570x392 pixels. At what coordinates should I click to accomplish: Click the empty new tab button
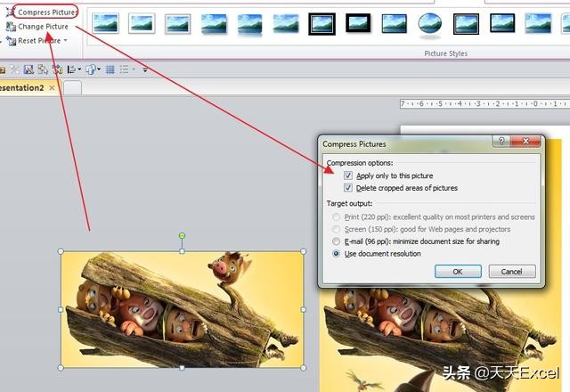[x=72, y=87]
